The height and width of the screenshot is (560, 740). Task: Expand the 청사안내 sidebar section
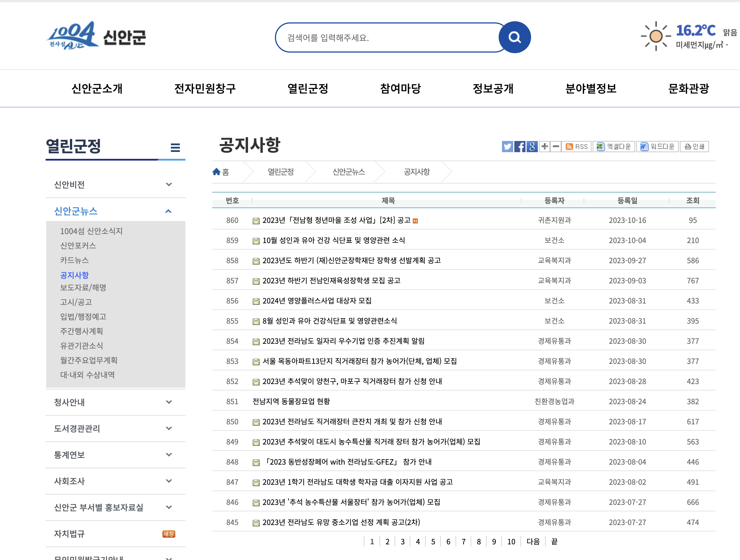click(x=169, y=402)
